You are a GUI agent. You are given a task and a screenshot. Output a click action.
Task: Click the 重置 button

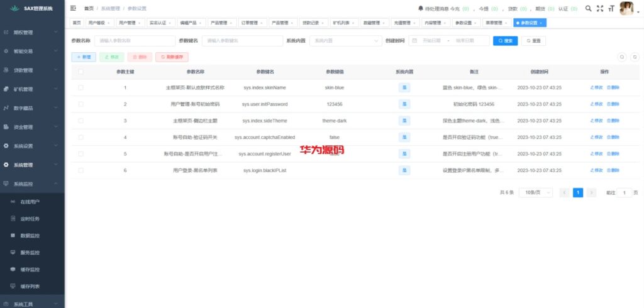pos(533,41)
